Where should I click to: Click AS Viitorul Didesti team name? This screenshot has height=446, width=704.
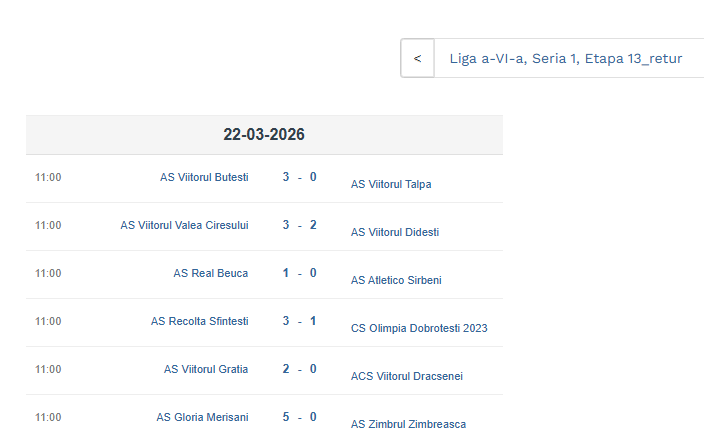[x=395, y=232]
